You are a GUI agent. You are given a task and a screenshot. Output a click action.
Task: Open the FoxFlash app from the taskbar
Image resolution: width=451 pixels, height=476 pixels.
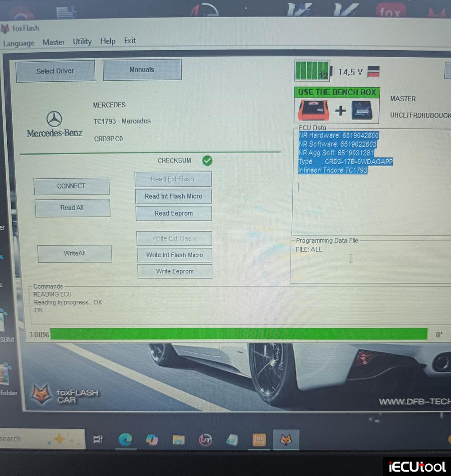(286, 438)
